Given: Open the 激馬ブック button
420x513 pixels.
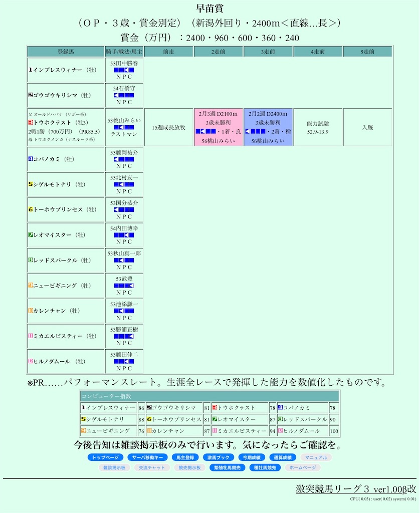Looking at the screenshot, I should click(x=219, y=457).
